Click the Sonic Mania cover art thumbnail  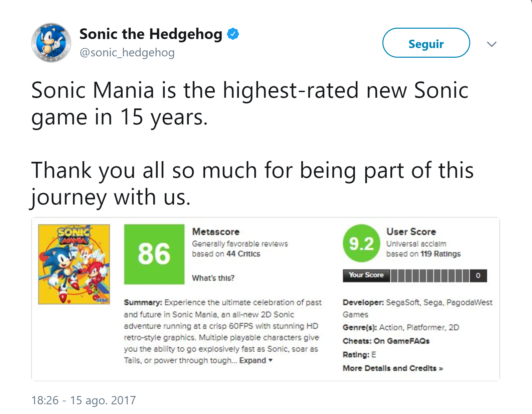coord(74,264)
